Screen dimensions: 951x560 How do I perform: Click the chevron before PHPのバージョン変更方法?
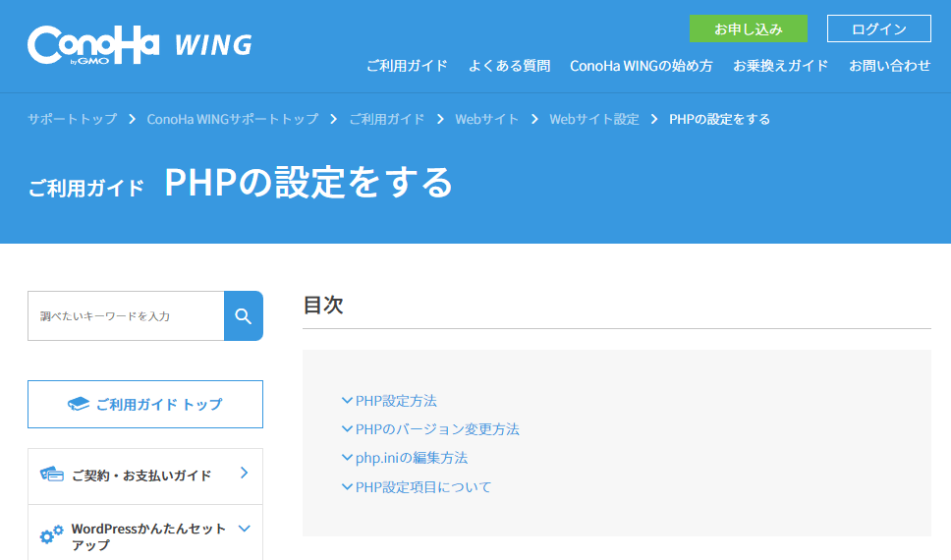point(347,429)
